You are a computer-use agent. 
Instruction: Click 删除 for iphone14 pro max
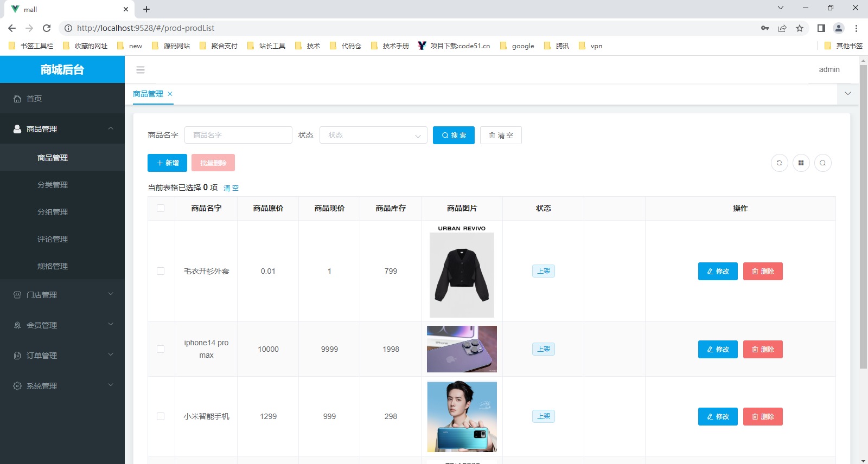coord(763,349)
